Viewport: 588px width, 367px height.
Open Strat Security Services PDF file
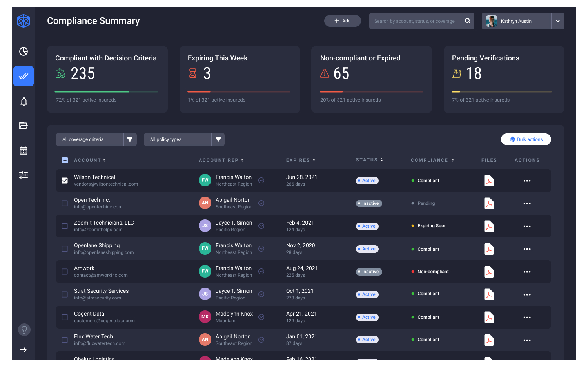pos(489,295)
